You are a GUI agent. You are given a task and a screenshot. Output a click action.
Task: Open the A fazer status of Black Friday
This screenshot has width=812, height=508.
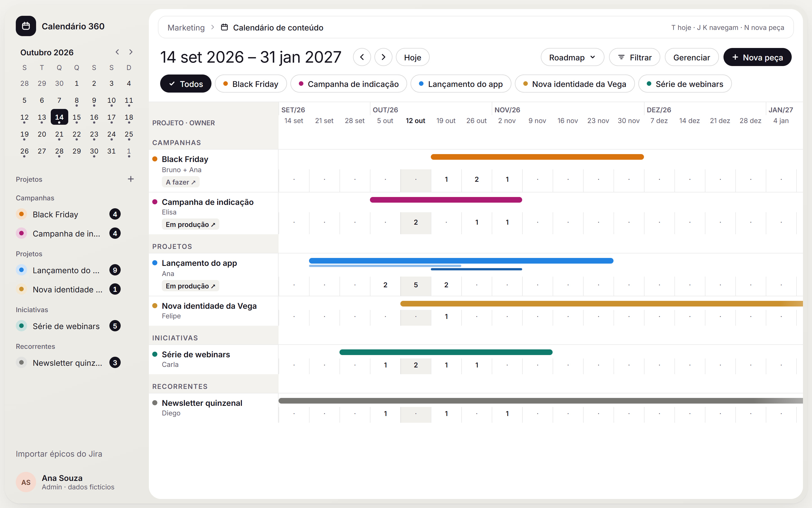[x=180, y=182]
